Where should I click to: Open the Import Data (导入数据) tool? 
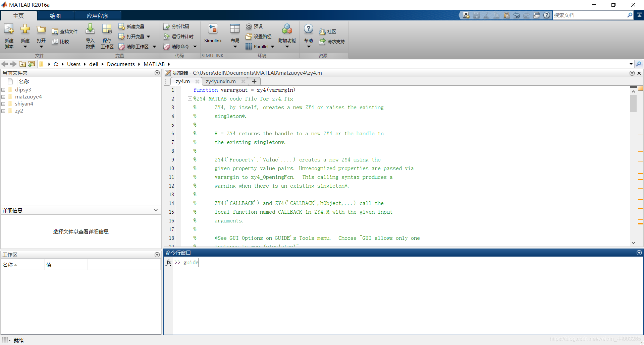tap(90, 29)
